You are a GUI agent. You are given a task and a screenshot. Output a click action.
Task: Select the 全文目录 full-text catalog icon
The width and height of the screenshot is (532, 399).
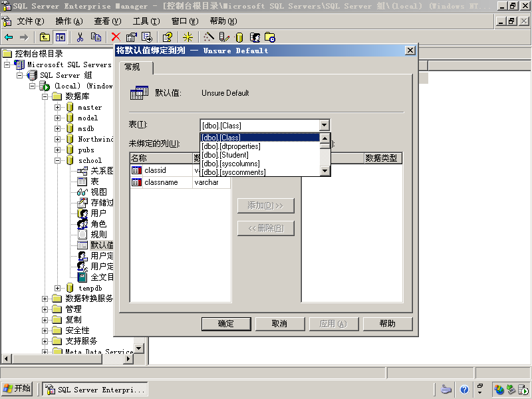pos(82,277)
